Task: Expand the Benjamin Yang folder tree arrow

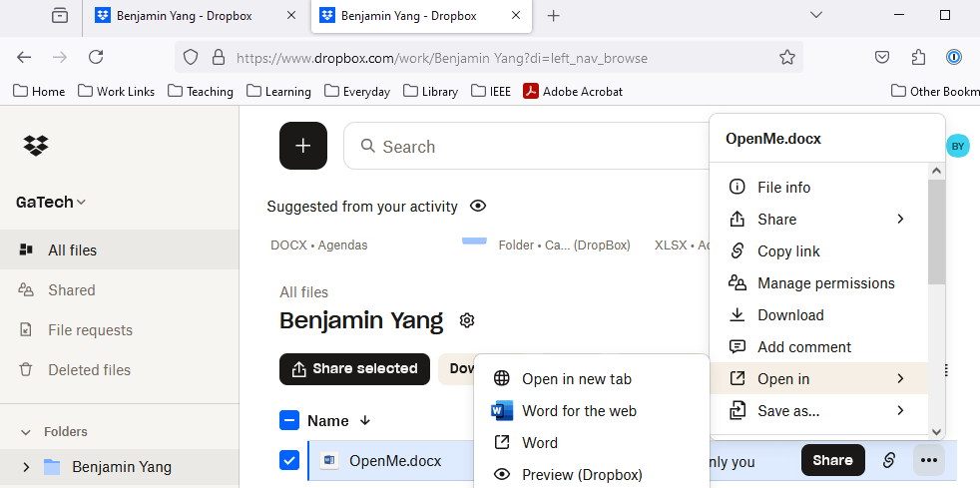Action: [26, 467]
